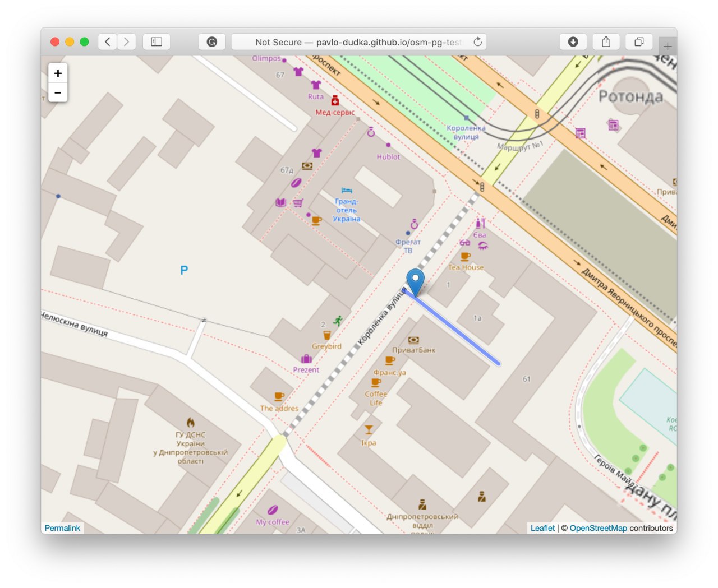Click the Share button in toolbar
The width and height of the screenshot is (718, 588).
606,42
